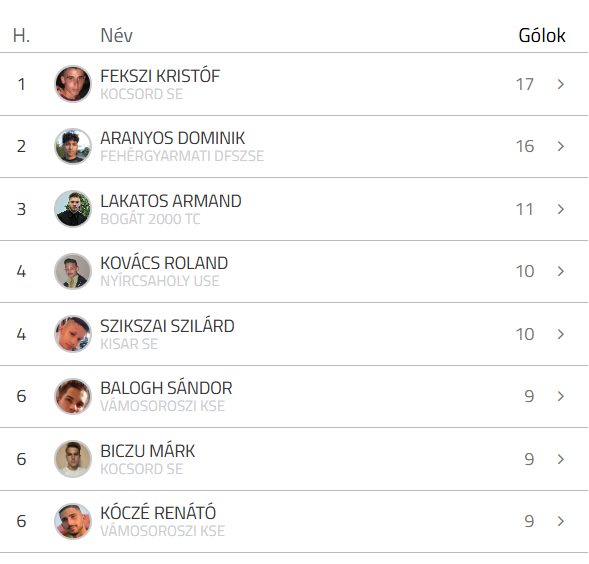Expand Szikszai Szilárd's row arrow

coord(561,334)
